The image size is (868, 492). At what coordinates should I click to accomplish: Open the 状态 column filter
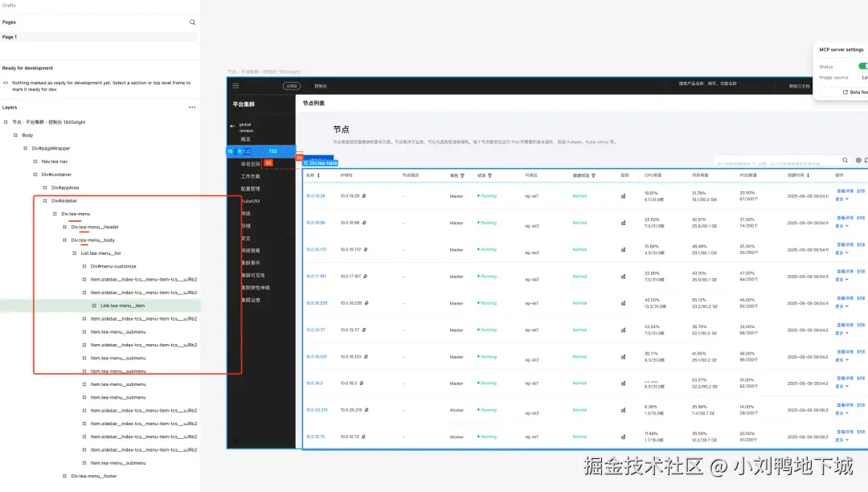tap(490, 175)
